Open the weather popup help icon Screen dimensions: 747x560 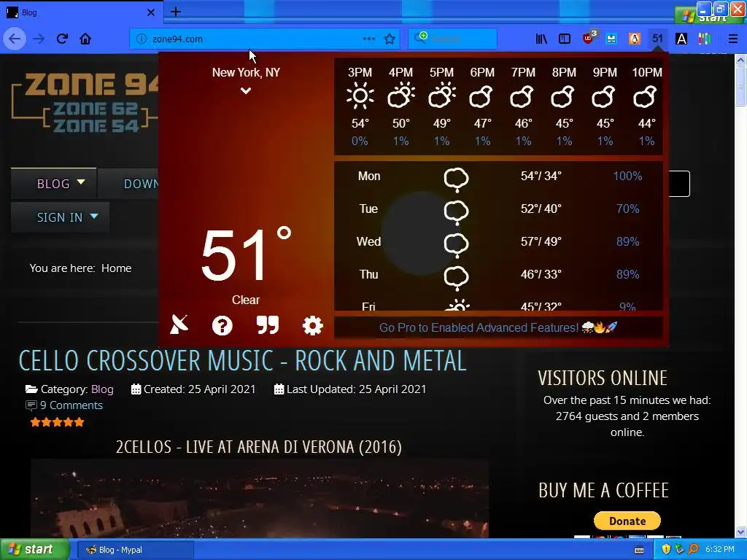pos(222,326)
